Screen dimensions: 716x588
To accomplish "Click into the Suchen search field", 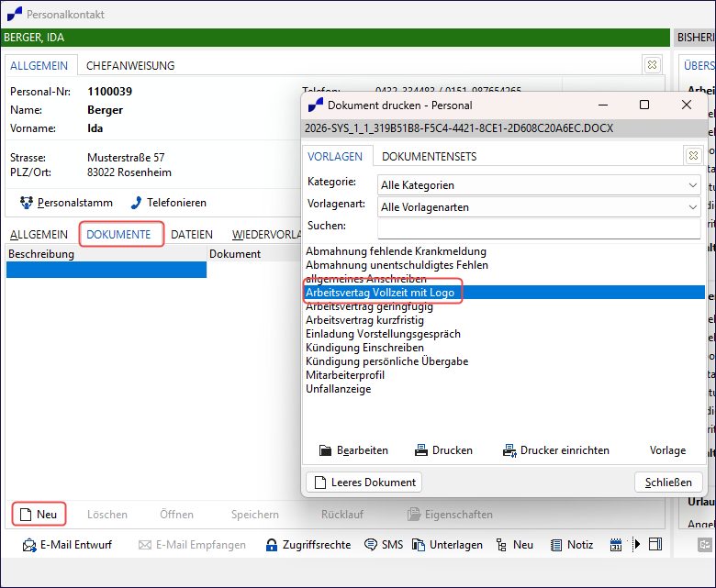I will (x=539, y=227).
